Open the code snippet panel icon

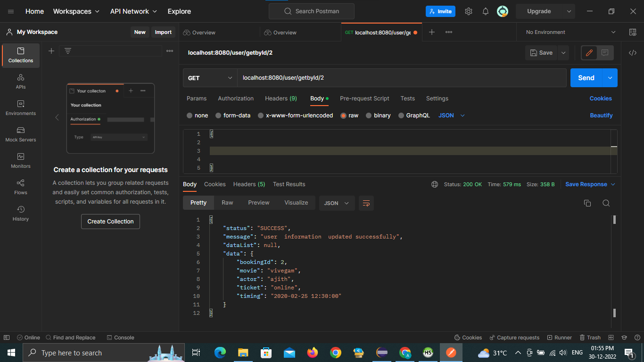tap(633, 53)
